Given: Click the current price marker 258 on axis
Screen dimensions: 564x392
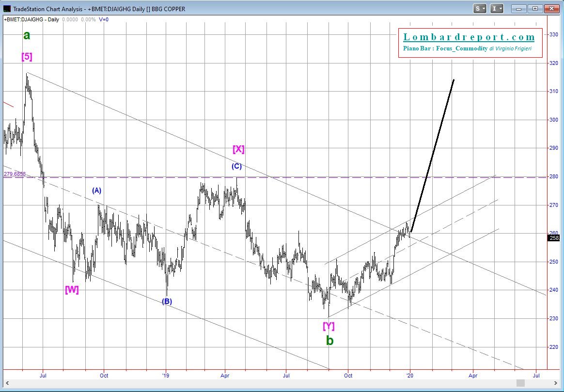Looking at the screenshot, I should tap(553, 237).
